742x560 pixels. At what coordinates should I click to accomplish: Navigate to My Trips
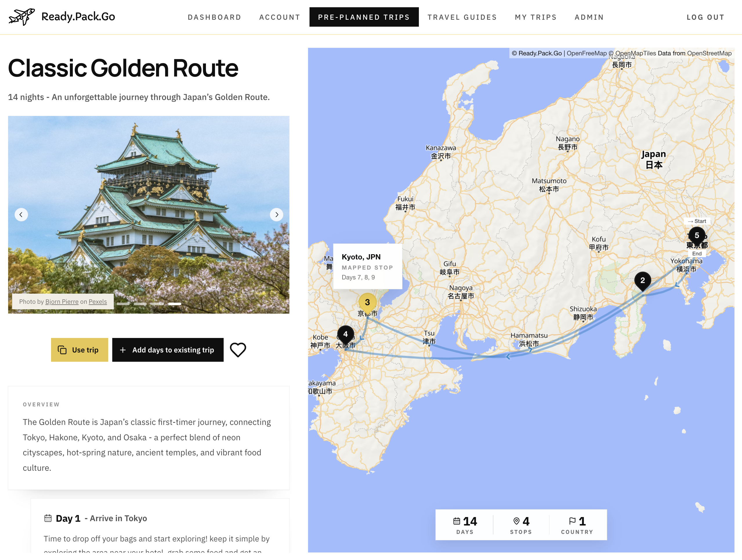(x=536, y=17)
